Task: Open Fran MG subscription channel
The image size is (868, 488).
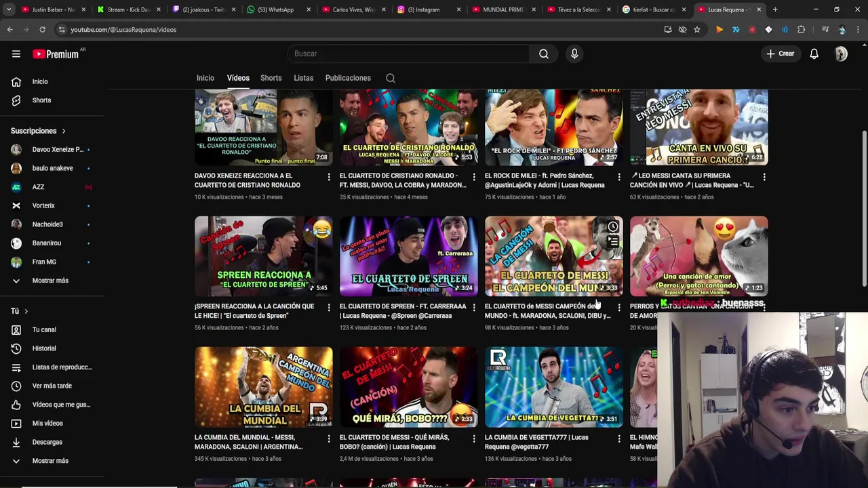Action: coord(53,262)
